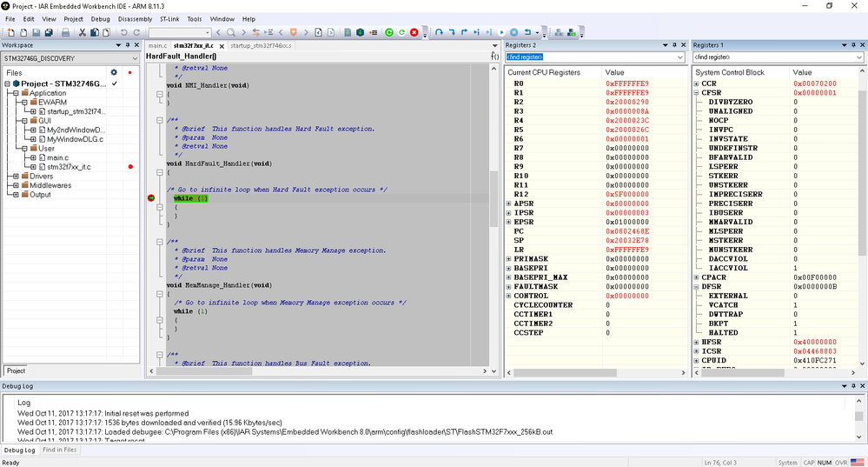Collapse the CFSR register group

[696, 93]
